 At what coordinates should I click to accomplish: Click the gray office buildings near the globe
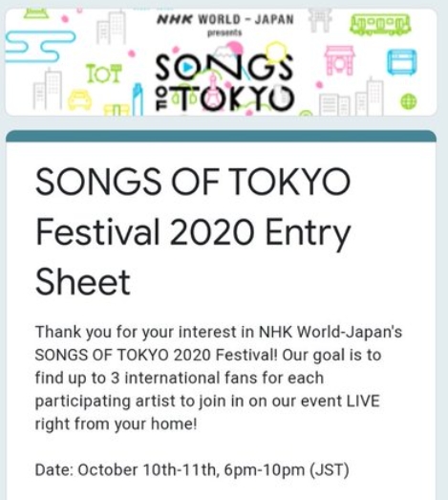tap(352, 98)
